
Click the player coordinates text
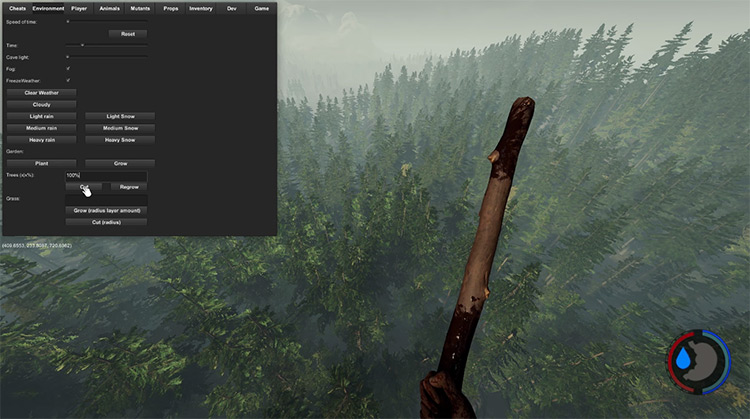tap(37, 245)
